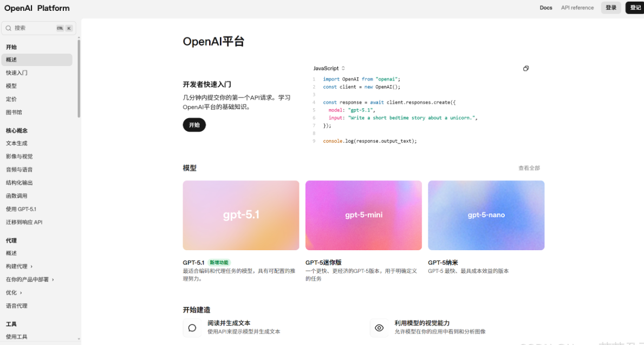Select the gpt-5-mini gradient model card
This screenshot has width=644, height=345.
(363, 215)
